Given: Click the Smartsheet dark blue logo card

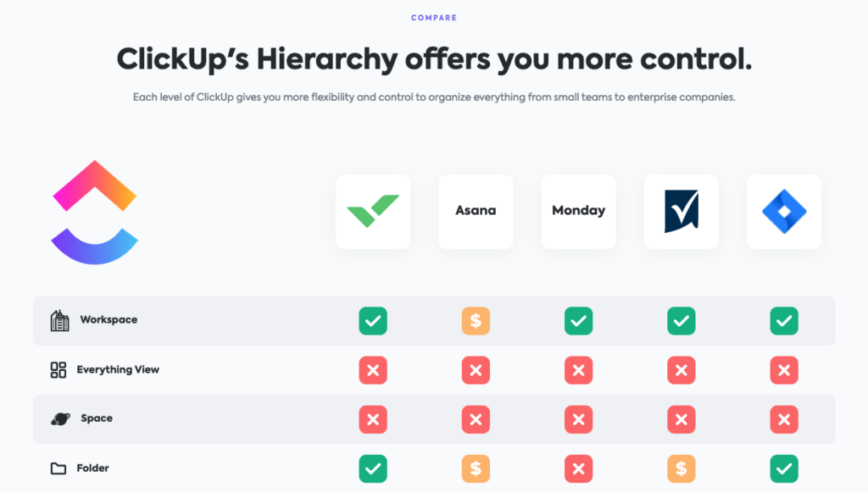Looking at the screenshot, I should click(x=682, y=212).
